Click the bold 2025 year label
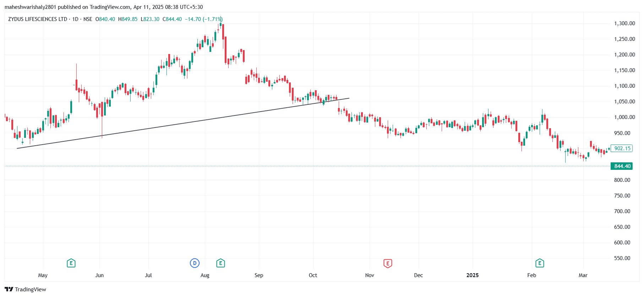Screen dimensions: 644x297 [473, 275]
